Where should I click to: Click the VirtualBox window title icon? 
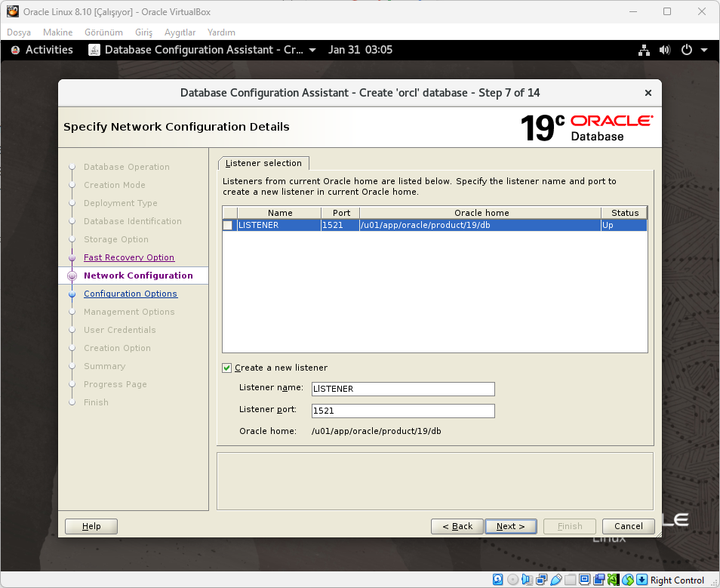[x=12, y=11]
